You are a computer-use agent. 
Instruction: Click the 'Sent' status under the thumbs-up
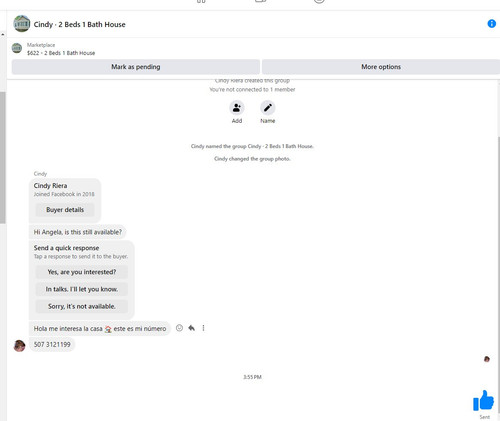point(484,417)
